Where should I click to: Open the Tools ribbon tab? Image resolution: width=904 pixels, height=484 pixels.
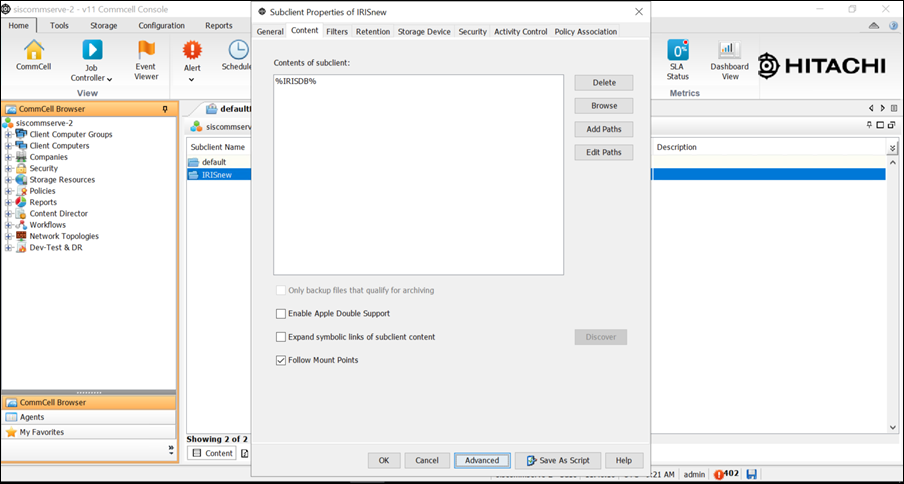[x=59, y=25]
